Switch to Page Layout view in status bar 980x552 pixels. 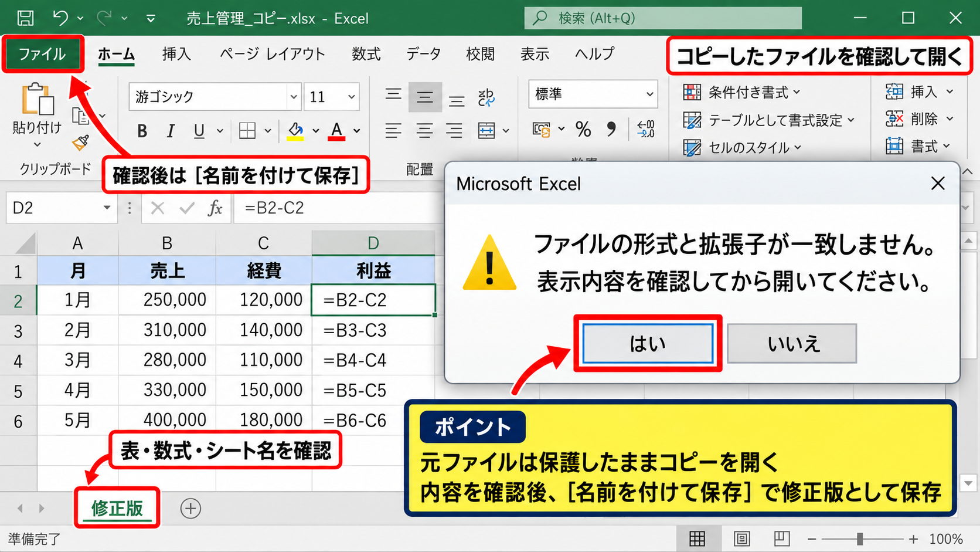[741, 538]
